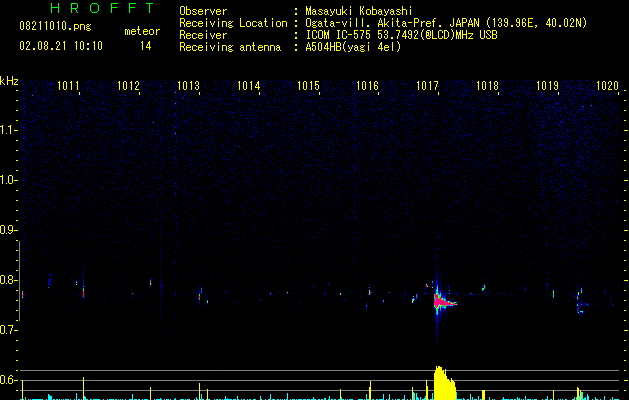Click time axis label 1013

pyautogui.click(x=188, y=86)
